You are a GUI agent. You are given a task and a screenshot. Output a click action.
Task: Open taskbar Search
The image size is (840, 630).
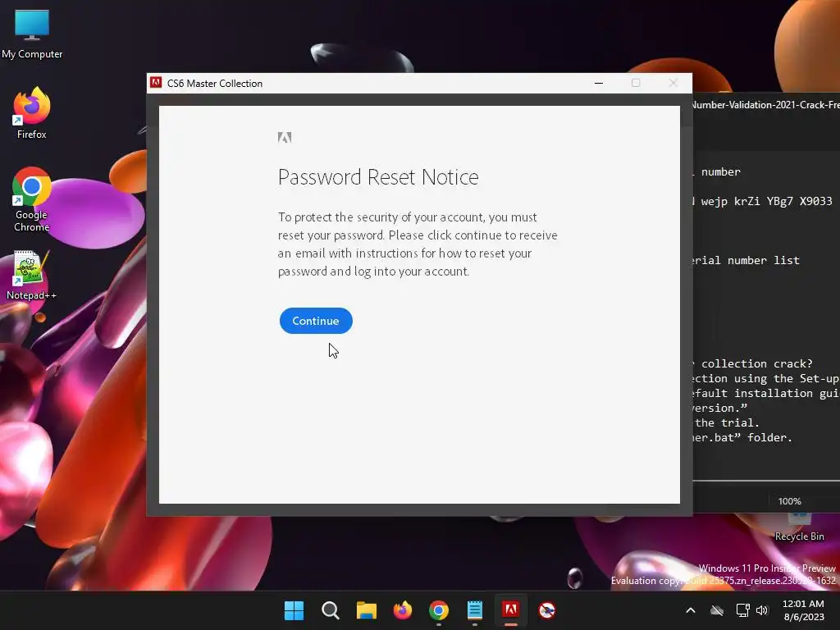click(330, 610)
